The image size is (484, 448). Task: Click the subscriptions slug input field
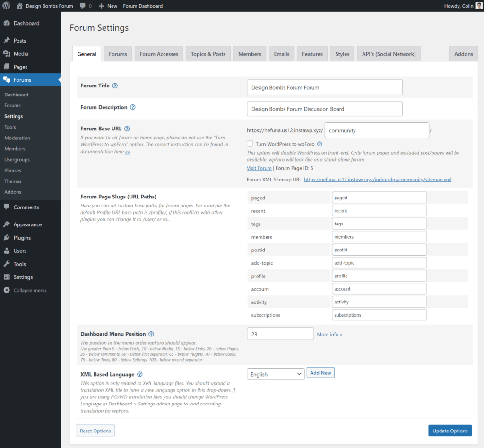[x=379, y=315]
